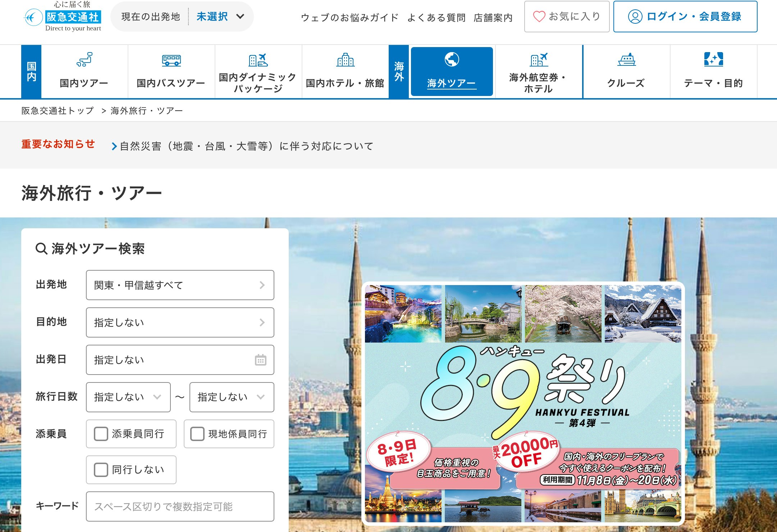
Task: Click 阪急交通社トップ breadcrumb link
Action: click(x=58, y=111)
